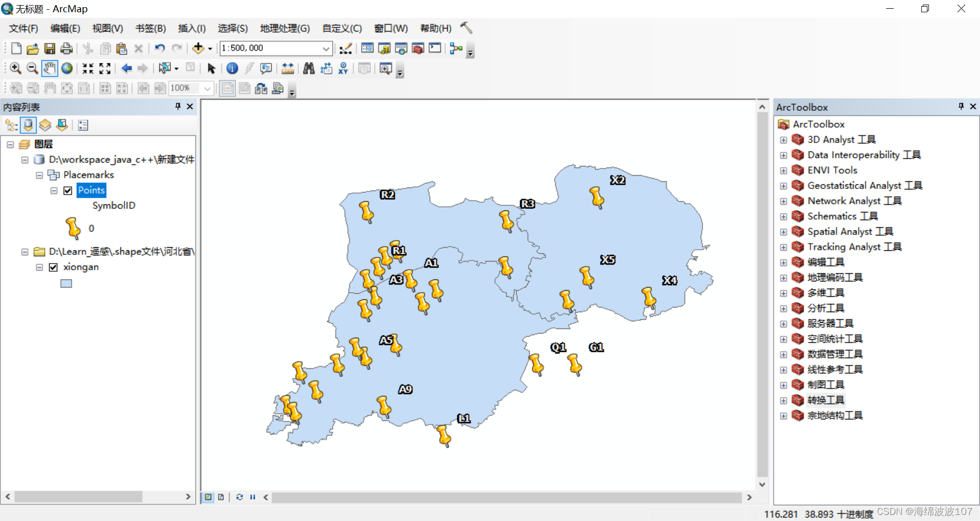Expand the ENVI Tools toolbox
980x521 pixels.
[783, 171]
